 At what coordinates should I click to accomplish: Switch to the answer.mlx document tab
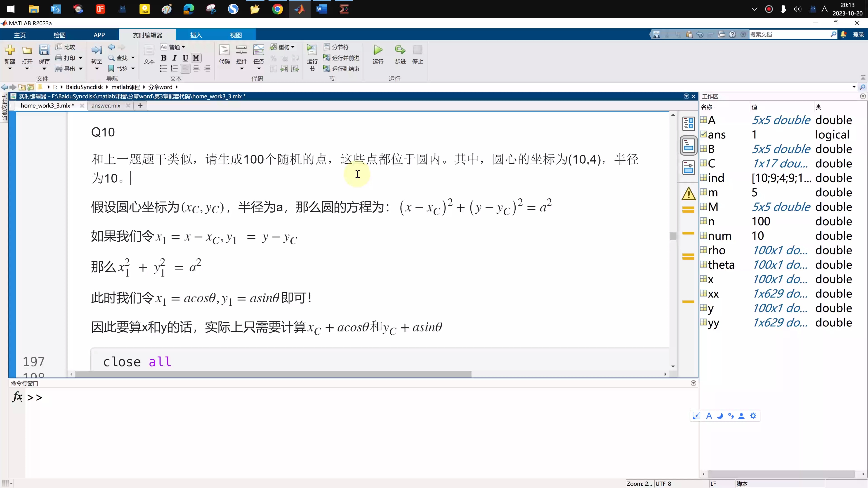106,106
